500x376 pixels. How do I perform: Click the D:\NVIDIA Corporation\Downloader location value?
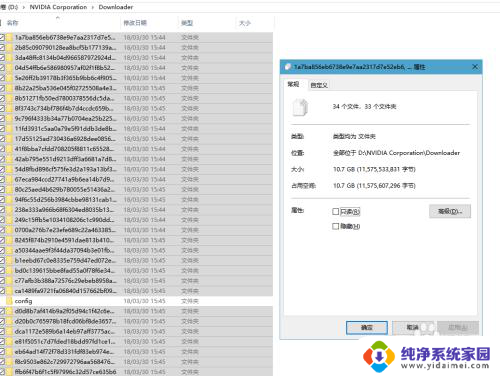click(x=396, y=153)
